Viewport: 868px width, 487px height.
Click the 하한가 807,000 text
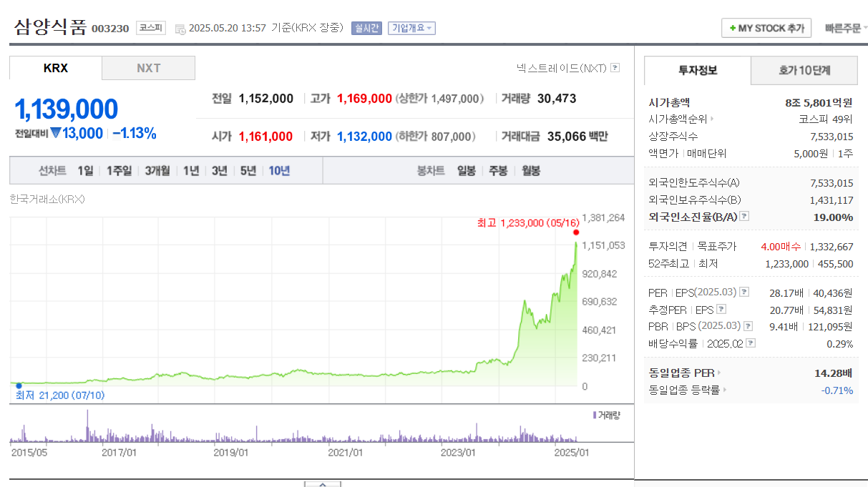pyautogui.click(x=435, y=137)
